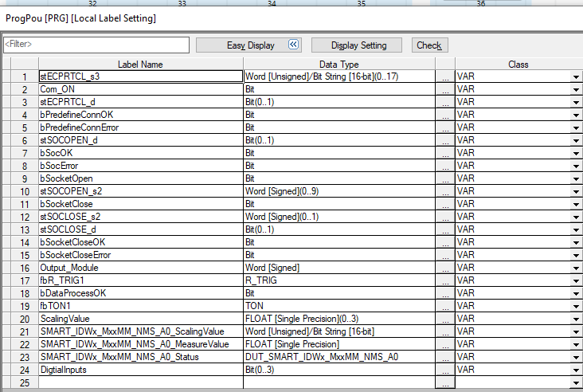Expand Class dropdown for stECPRTCL_d row
This screenshot has width=583, height=392.
(576, 102)
